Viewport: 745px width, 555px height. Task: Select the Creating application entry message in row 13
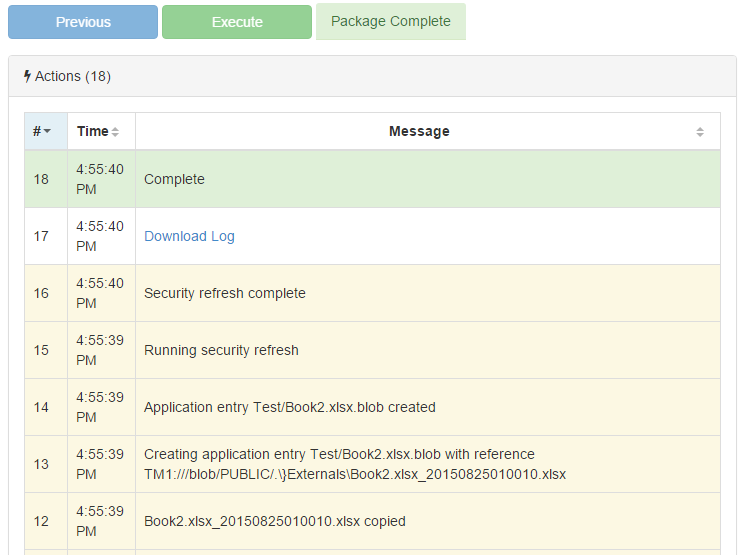pyautogui.click(x=354, y=464)
